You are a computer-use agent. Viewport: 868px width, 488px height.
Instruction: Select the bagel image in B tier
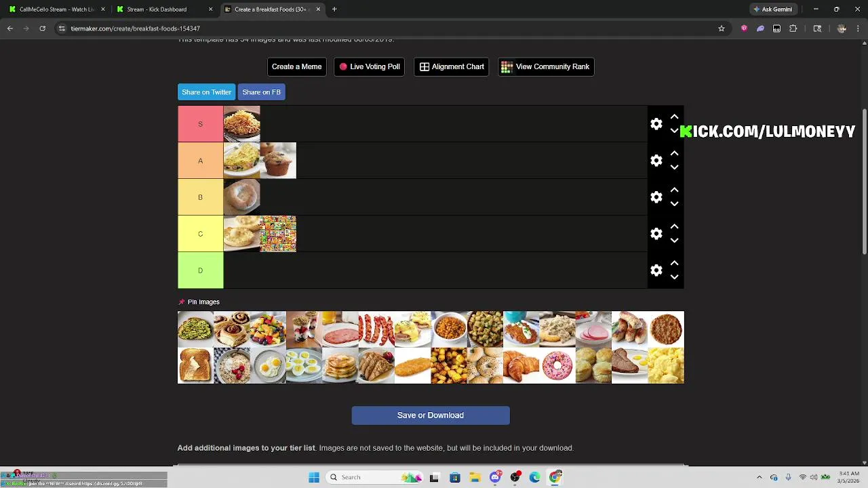(241, 197)
